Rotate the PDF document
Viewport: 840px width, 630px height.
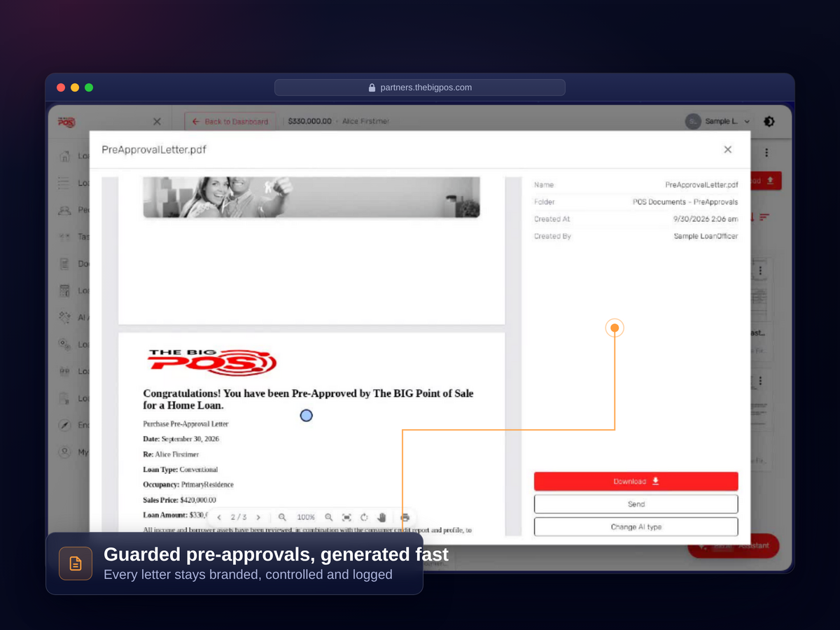(x=364, y=517)
